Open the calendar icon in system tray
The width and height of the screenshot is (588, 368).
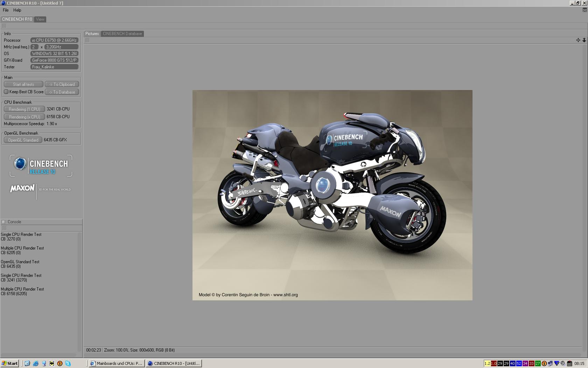click(569, 363)
